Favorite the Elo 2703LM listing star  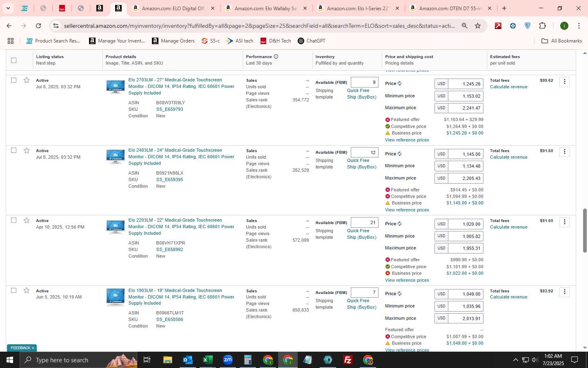point(27,80)
